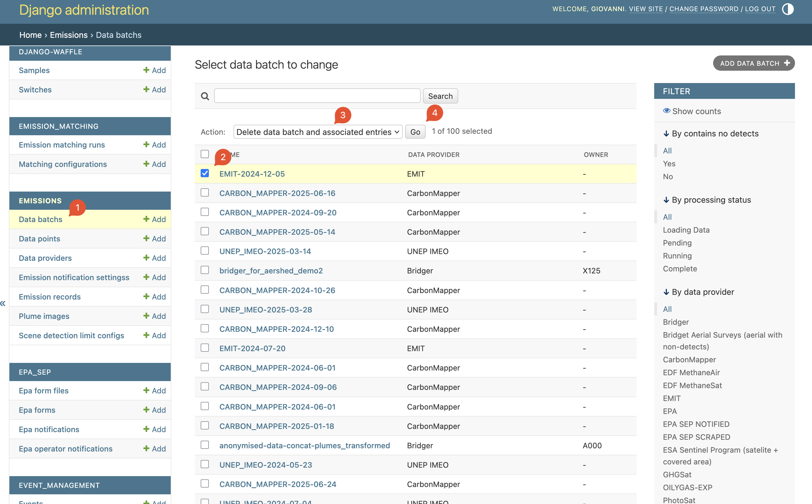The image size is (812, 504).
Task: Filter by CarbonMapper data provider
Action: (689, 359)
